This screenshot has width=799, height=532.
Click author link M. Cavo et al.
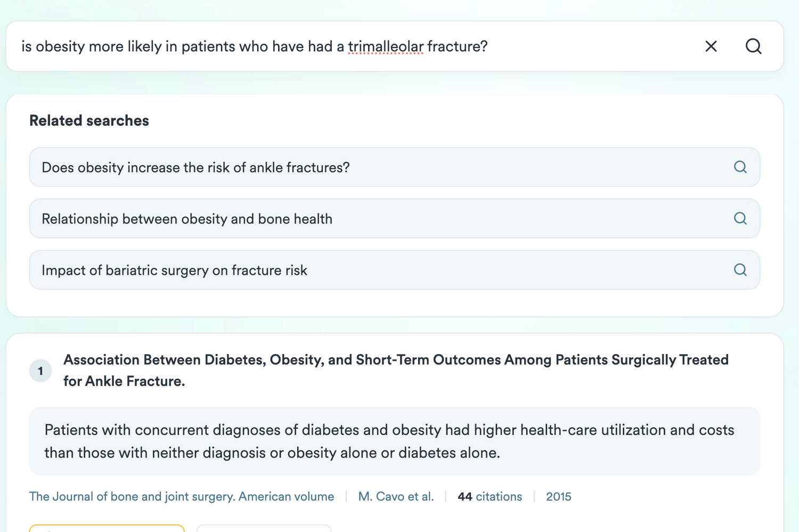(396, 496)
